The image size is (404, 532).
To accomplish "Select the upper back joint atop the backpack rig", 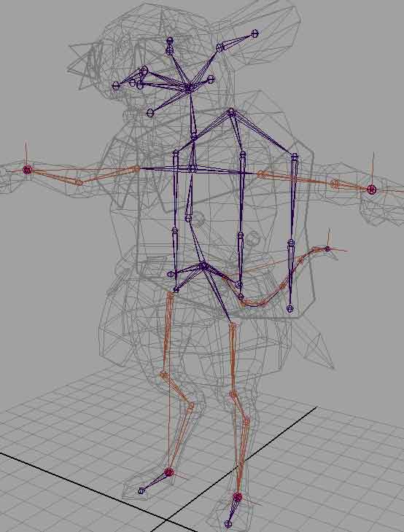I will (x=231, y=112).
